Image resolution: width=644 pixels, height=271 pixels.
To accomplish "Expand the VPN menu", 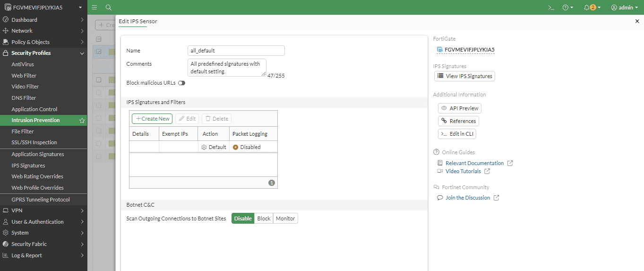I will click(43, 210).
